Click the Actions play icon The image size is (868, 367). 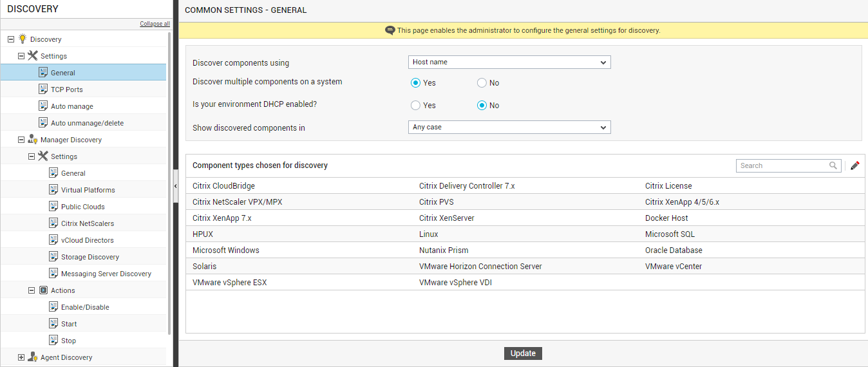[x=43, y=290]
